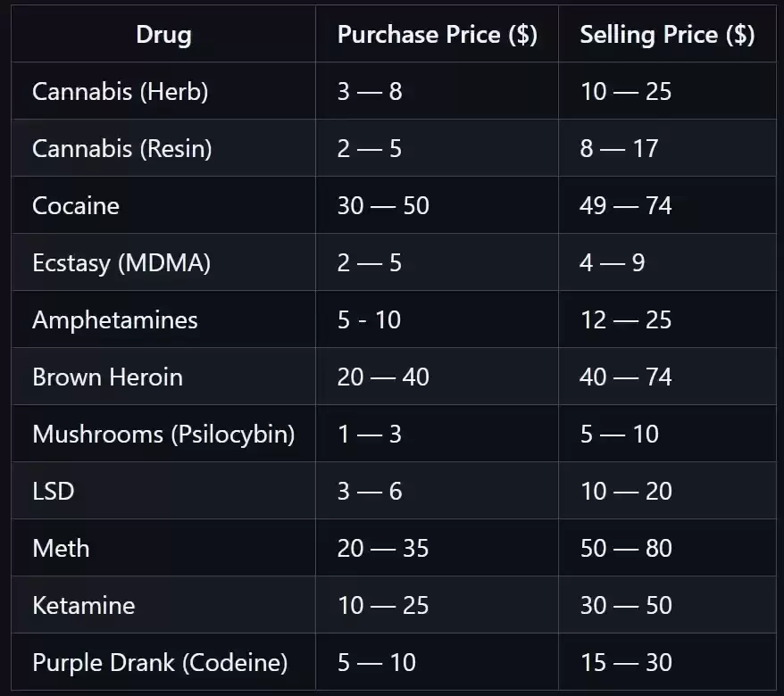The image size is (784, 696).
Task: Select Meth's selling price 50 — 80
Action: 626,548
